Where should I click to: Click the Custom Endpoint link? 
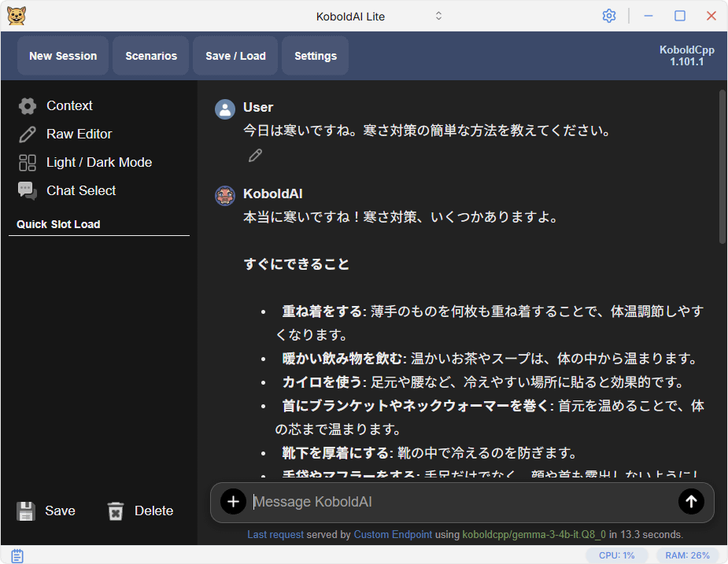click(393, 535)
